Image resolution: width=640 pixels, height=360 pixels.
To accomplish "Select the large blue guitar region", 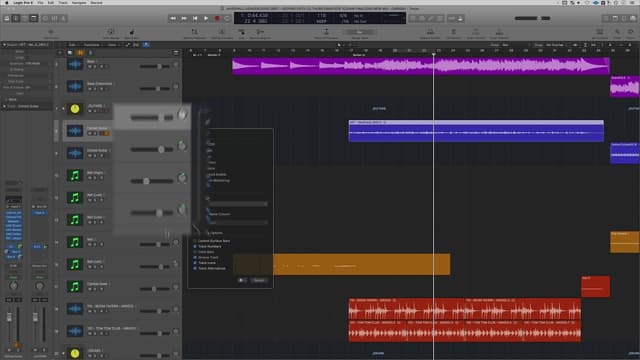I will click(x=476, y=131).
